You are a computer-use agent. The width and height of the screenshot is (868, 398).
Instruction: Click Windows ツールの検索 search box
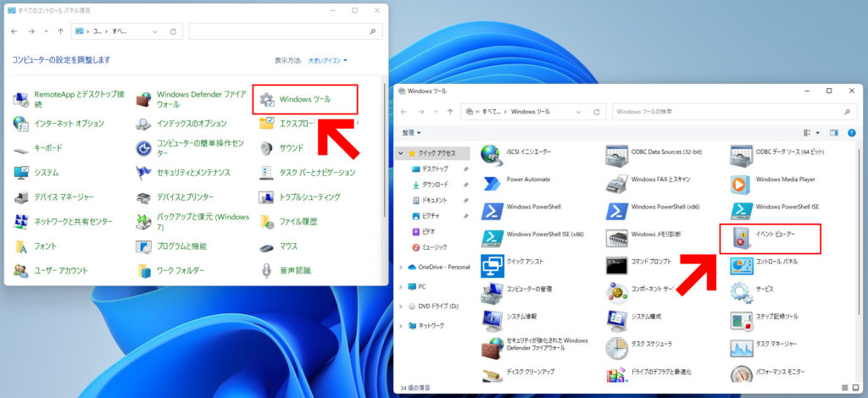click(x=733, y=112)
